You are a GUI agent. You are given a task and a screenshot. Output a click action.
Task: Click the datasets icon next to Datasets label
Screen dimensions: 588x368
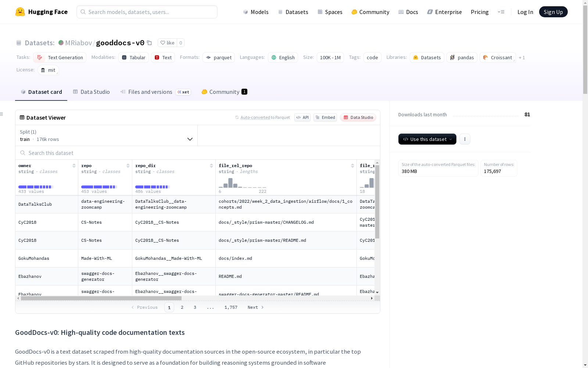coord(19,43)
